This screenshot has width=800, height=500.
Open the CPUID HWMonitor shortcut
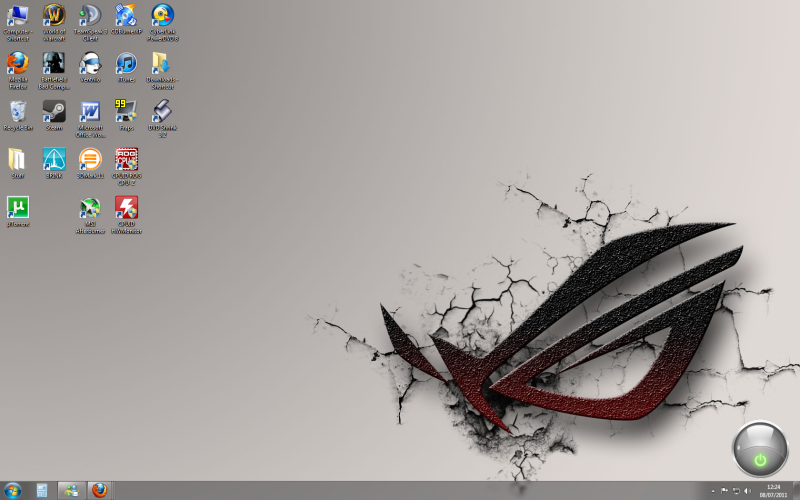click(x=126, y=215)
